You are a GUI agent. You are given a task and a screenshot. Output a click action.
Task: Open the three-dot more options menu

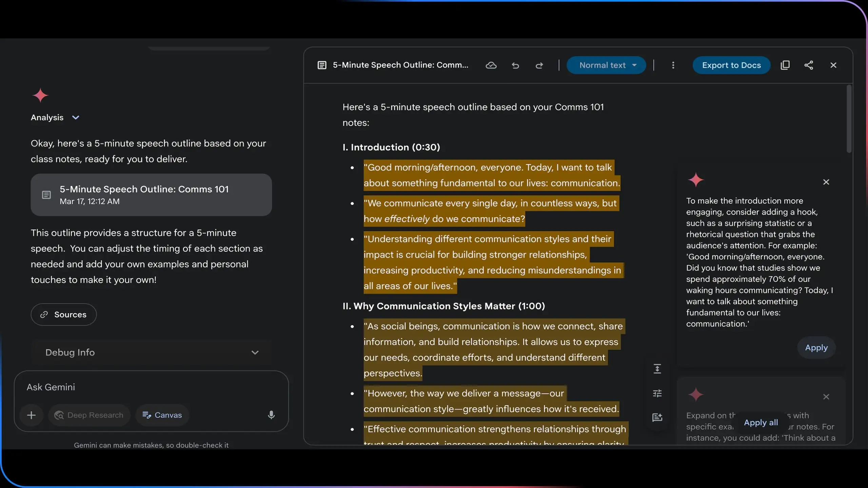673,65
